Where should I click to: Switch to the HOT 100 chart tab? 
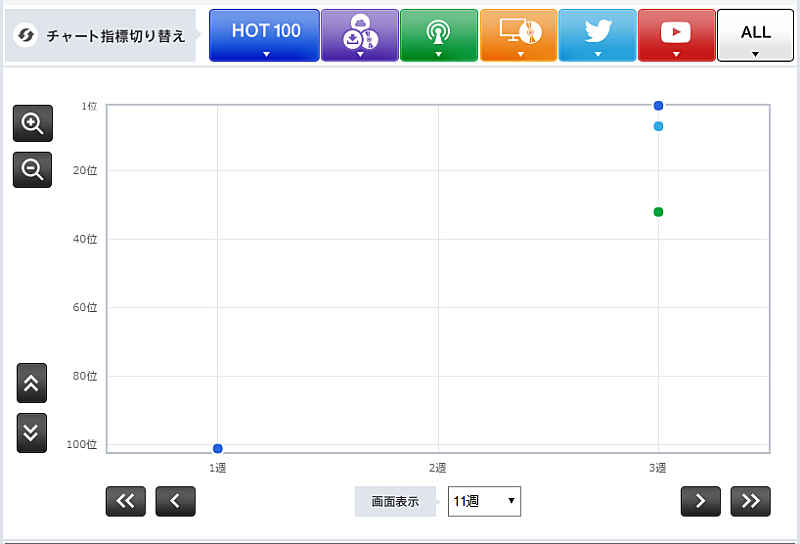click(x=265, y=36)
